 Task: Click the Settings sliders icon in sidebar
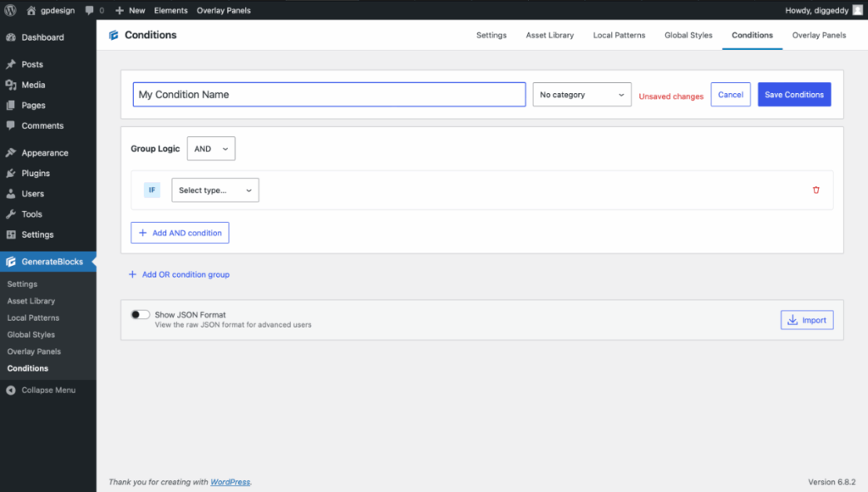coord(10,235)
